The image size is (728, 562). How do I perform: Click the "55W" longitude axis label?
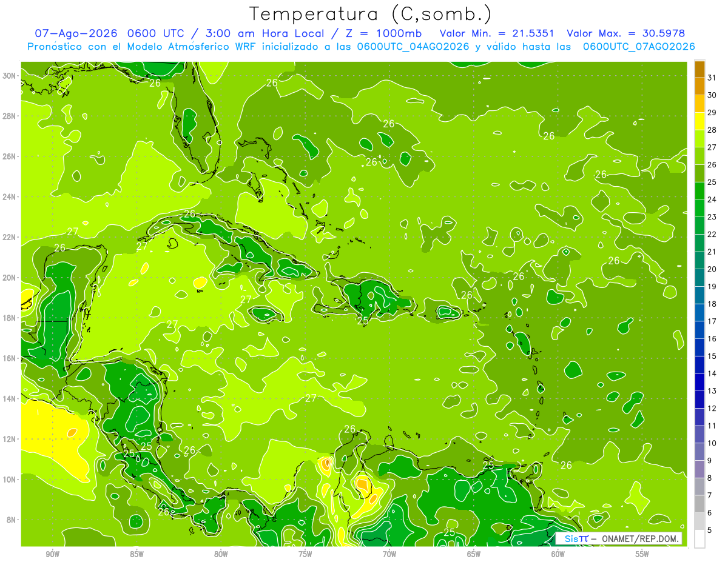(642, 554)
